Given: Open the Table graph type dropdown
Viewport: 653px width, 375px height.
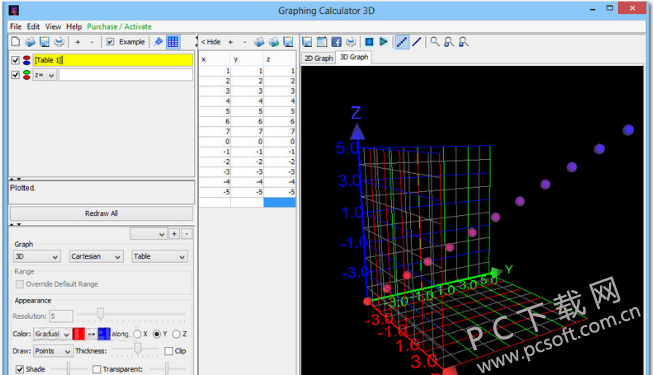Looking at the screenshot, I should (x=160, y=256).
